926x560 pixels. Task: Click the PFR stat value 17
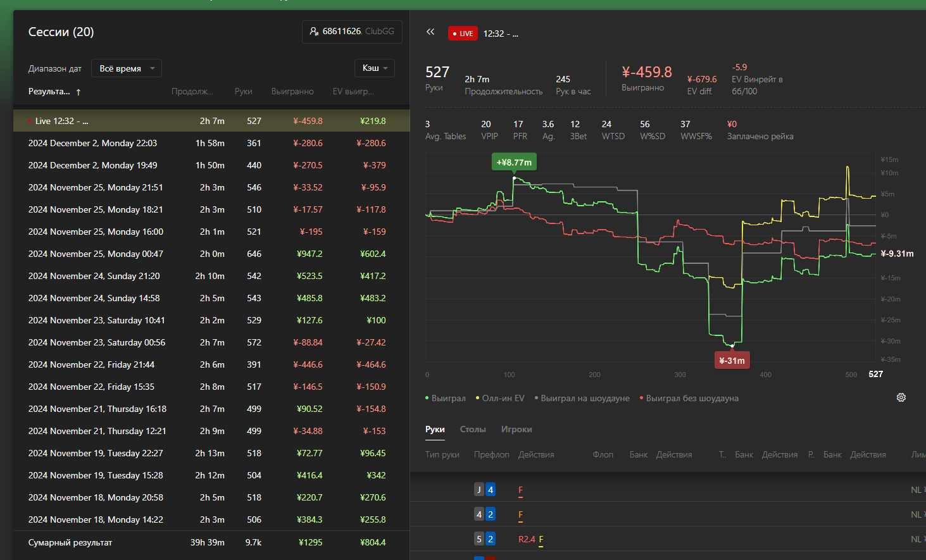tap(518, 124)
